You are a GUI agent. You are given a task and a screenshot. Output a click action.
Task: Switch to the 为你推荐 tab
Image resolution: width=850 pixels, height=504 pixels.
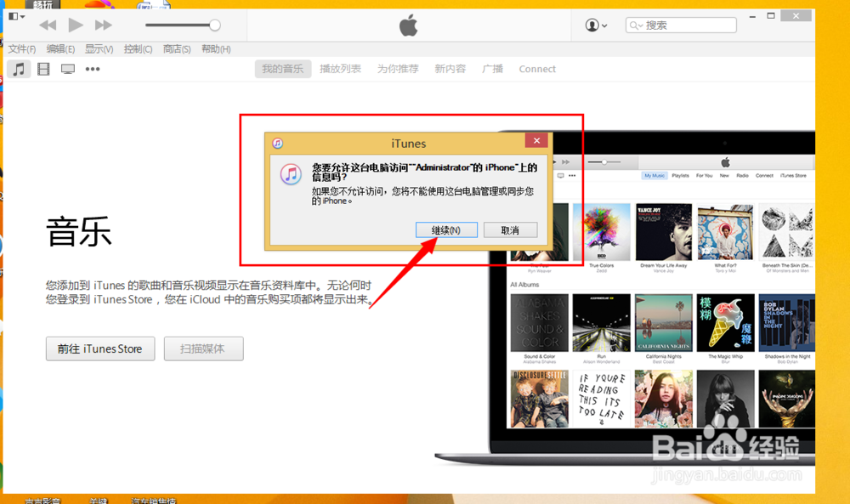(398, 69)
